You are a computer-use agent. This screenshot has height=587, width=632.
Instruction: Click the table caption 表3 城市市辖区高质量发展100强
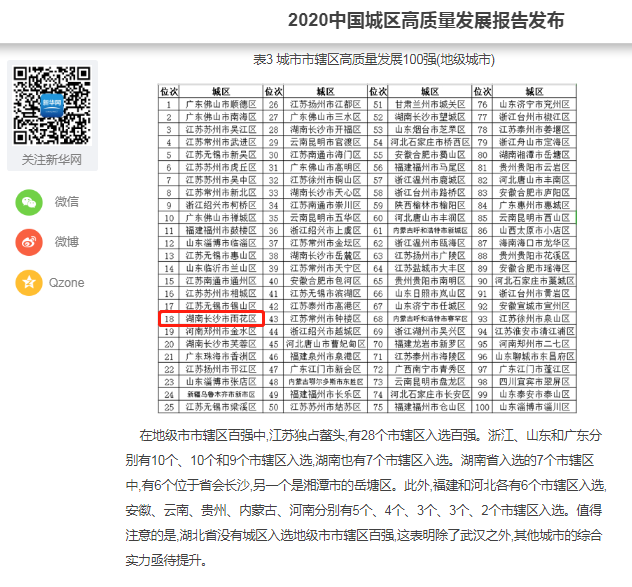pyautogui.click(x=374, y=60)
